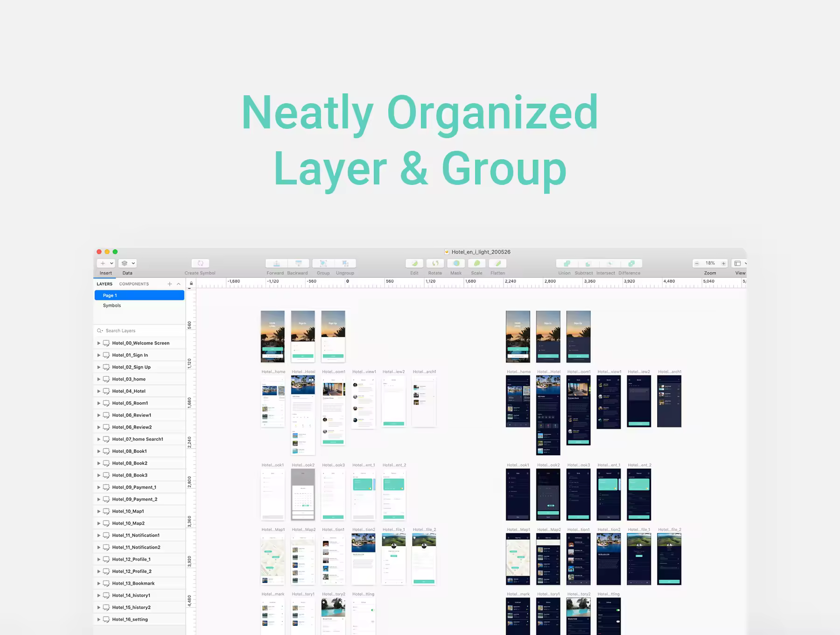This screenshot has height=635, width=840.
Task: Expand the Hotel_03_home layer group
Action: tap(98, 379)
